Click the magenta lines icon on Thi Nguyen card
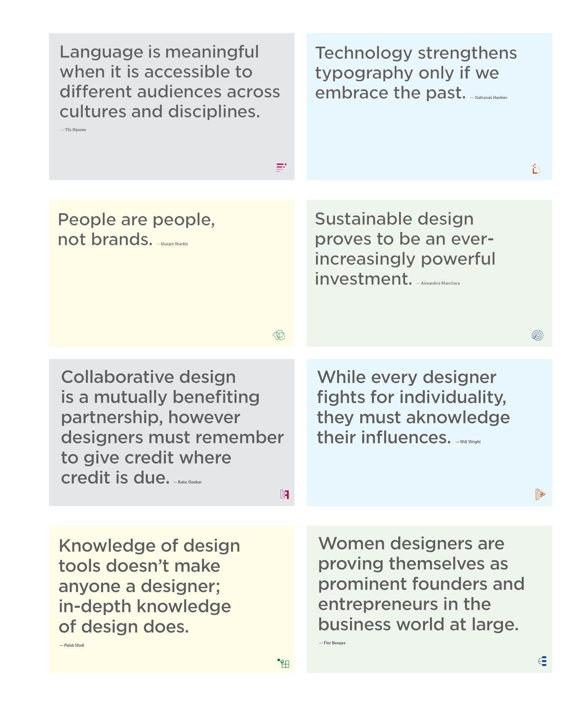This screenshot has height=712, width=588. coord(281,167)
